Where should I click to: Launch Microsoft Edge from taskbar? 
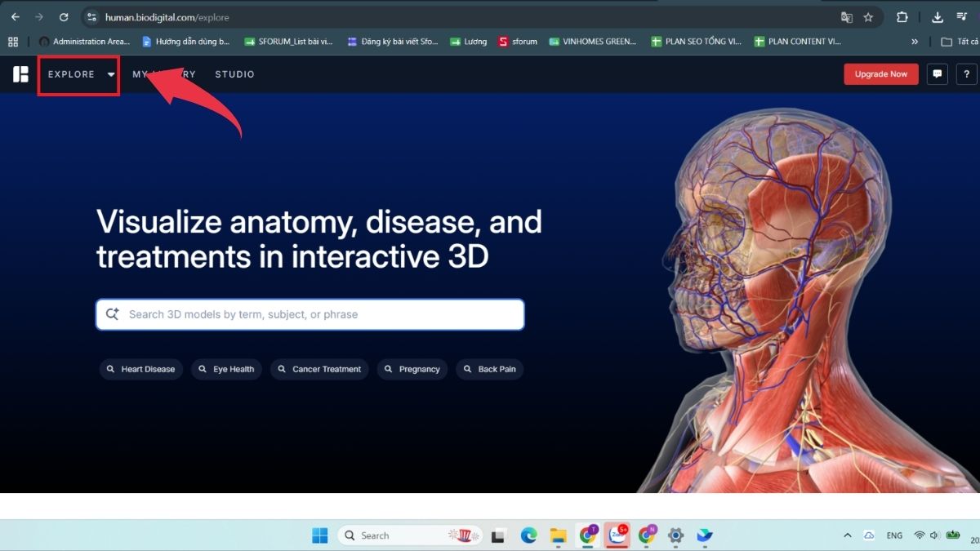pyautogui.click(x=528, y=535)
